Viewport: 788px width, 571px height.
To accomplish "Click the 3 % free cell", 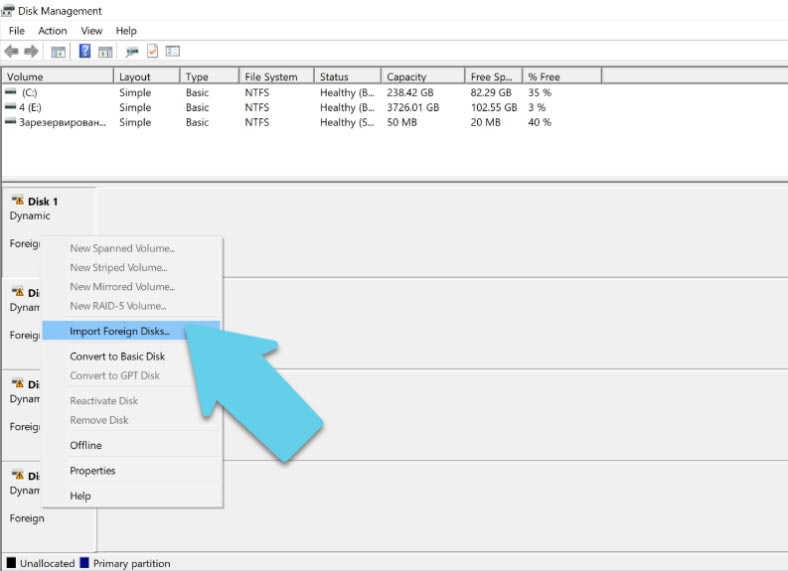I will [x=537, y=108].
